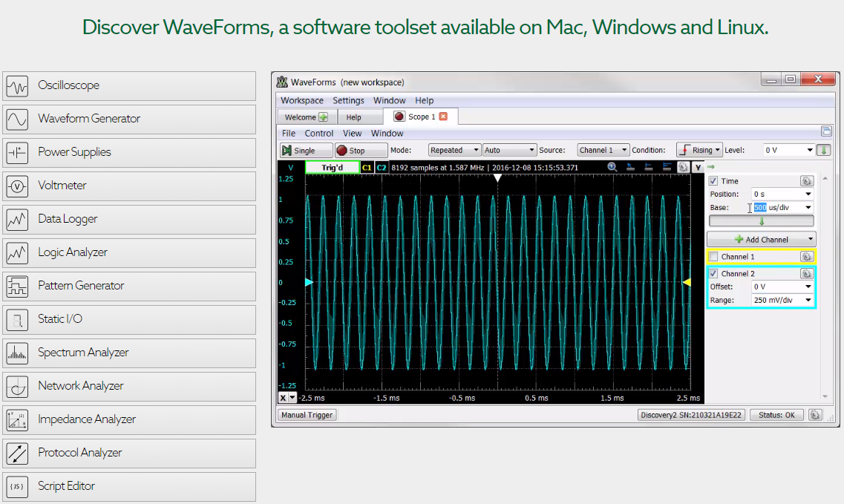Image resolution: width=844 pixels, height=504 pixels.
Task: Open the Network Analyzer instrument
Action: [x=129, y=386]
